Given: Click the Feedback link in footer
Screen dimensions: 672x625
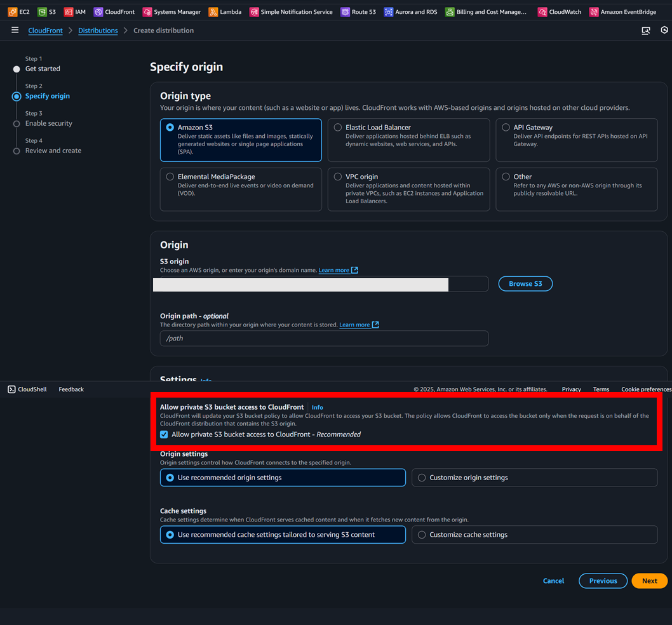Looking at the screenshot, I should (x=71, y=389).
